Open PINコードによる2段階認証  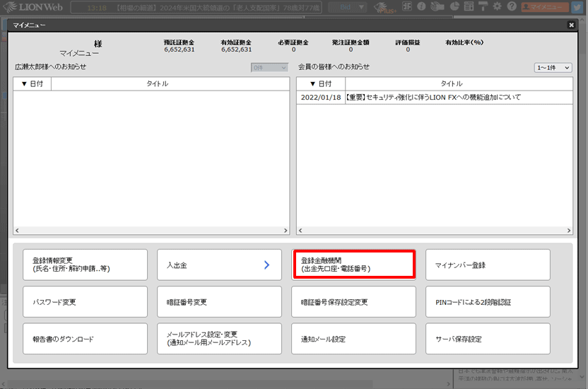[x=488, y=301]
